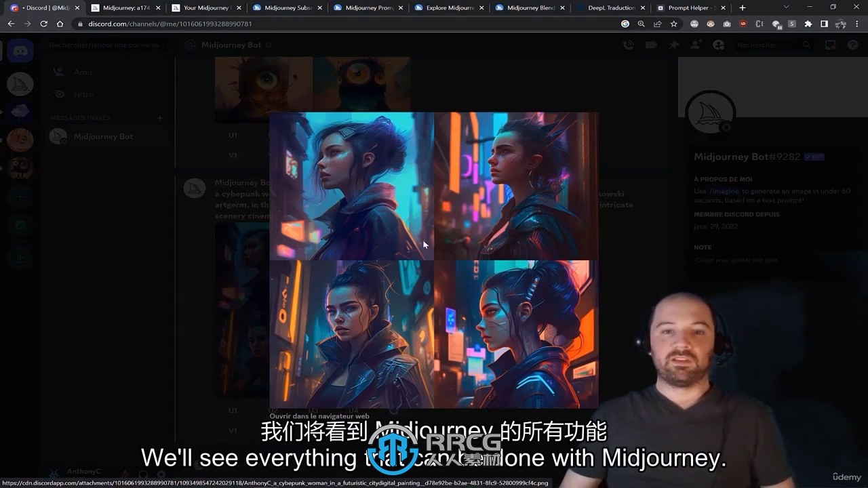
Task: Show pinned messages
Action: [673, 45]
